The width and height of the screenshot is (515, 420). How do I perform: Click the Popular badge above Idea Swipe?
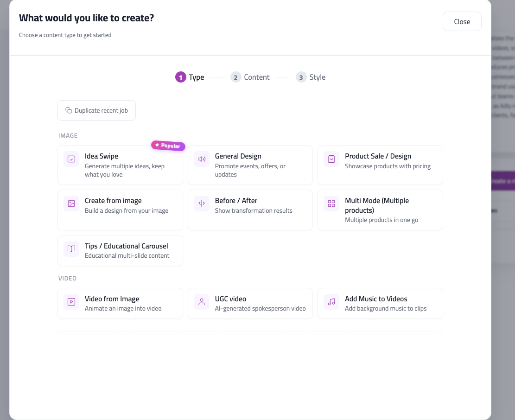coord(168,146)
